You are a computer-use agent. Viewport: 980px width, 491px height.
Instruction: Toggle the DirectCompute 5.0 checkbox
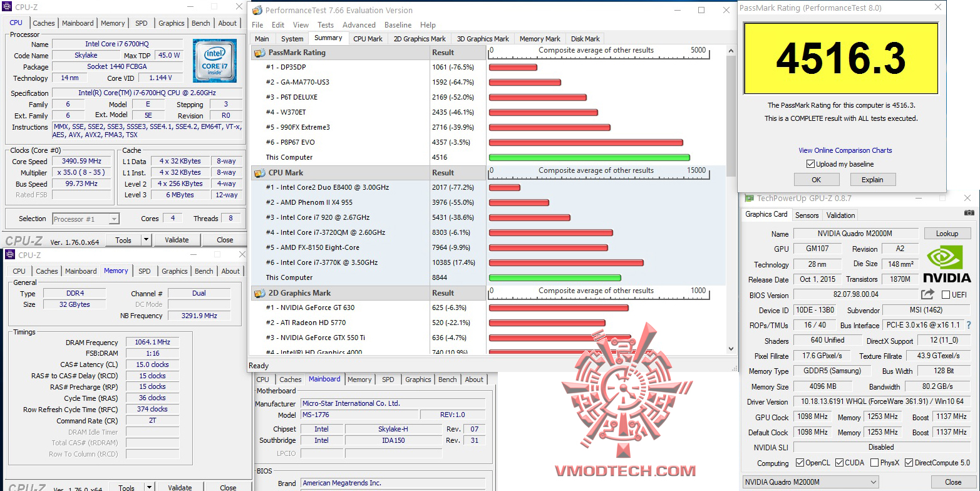click(x=909, y=463)
